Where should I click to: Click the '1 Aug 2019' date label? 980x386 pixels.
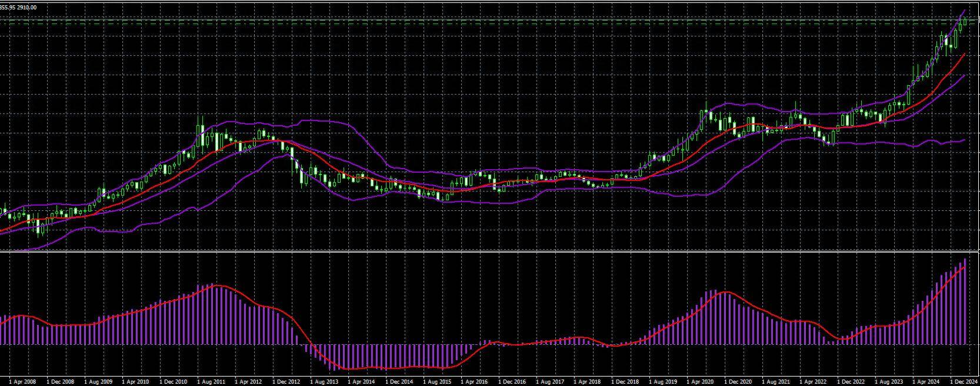[662, 382]
